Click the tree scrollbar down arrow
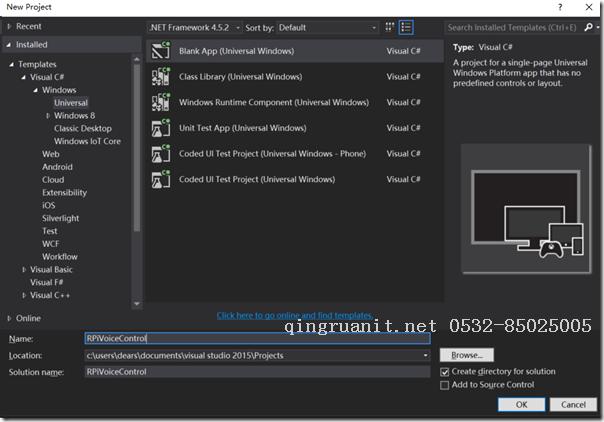Screen dimensions: 604x422 [x=137, y=304]
